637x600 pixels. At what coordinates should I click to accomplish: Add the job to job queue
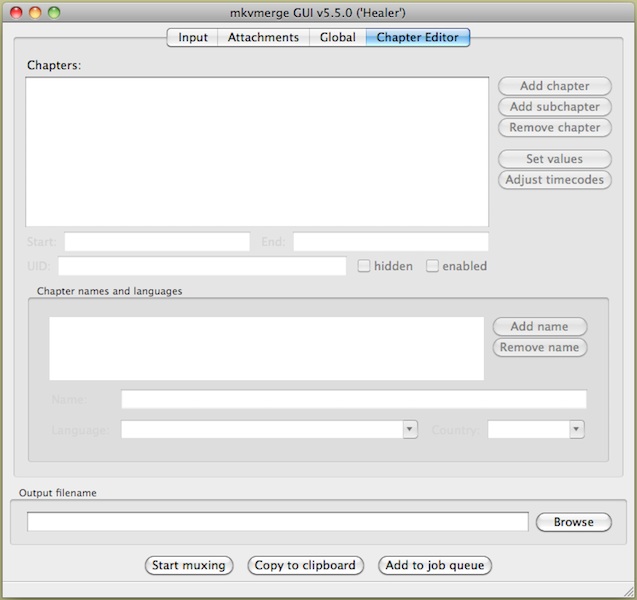point(435,566)
